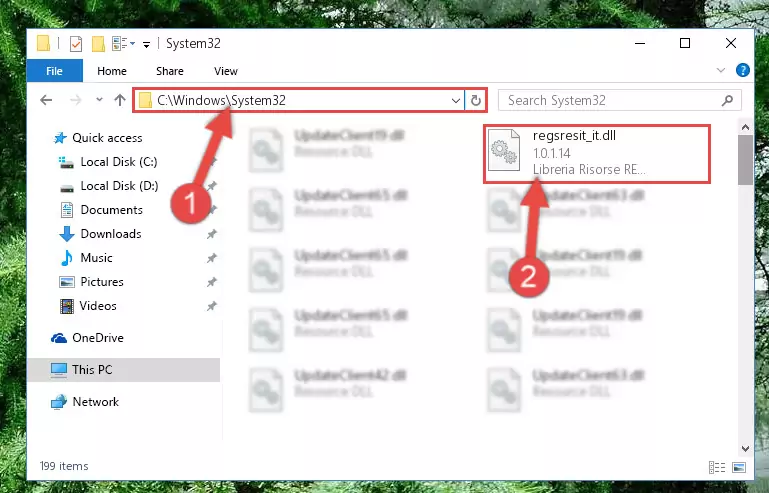Click the Pictures icon in the sidebar

pos(67,282)
